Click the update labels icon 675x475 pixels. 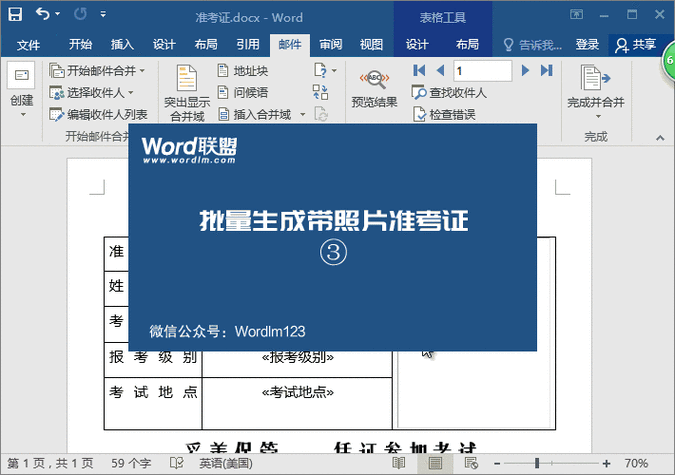[321, 115]
